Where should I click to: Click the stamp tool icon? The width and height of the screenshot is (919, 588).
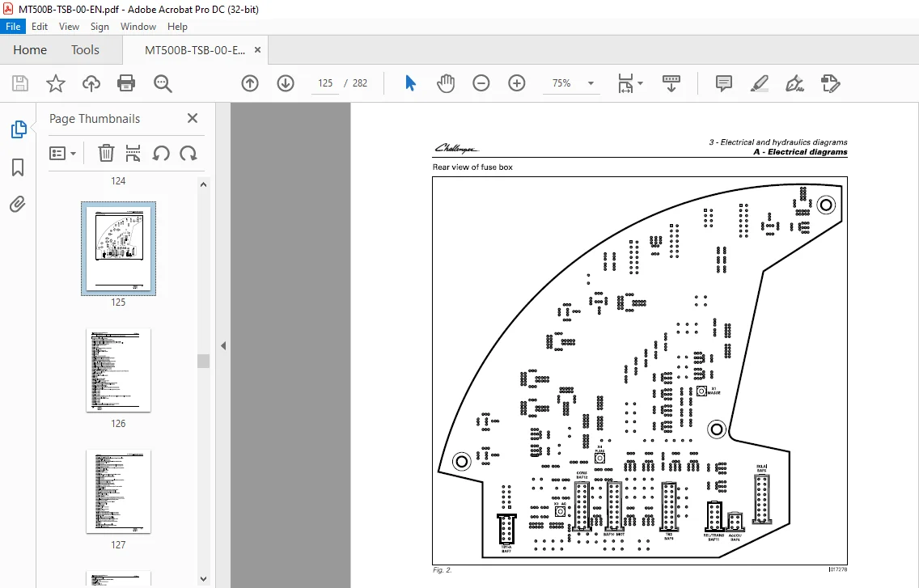(x=831, y=83)
